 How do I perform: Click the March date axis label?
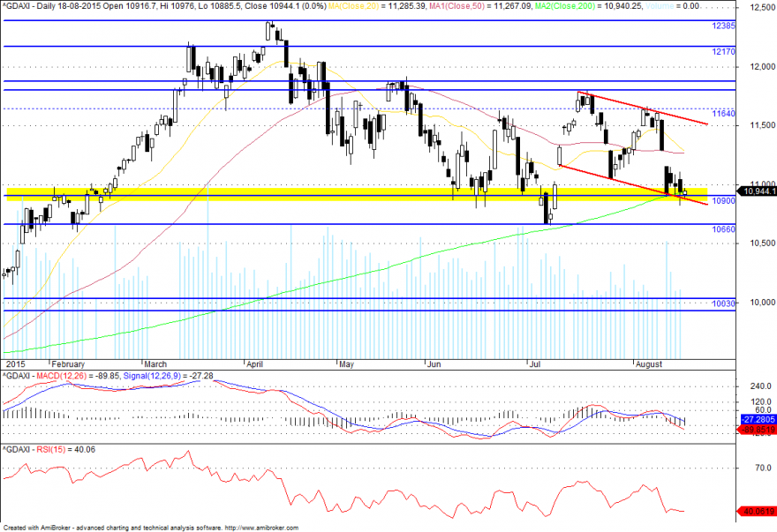[x=155, y=364]
